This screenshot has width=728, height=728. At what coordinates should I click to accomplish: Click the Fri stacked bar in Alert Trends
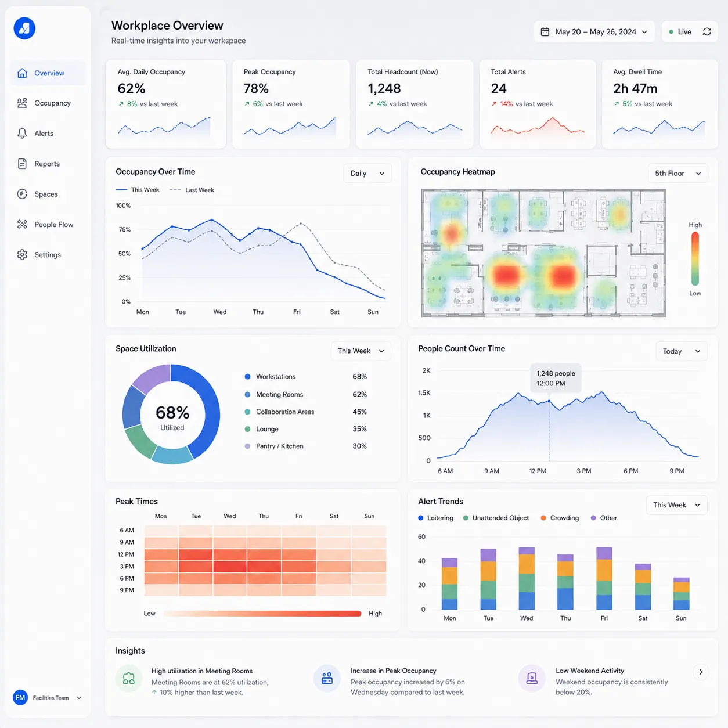(x=604, y=578)
